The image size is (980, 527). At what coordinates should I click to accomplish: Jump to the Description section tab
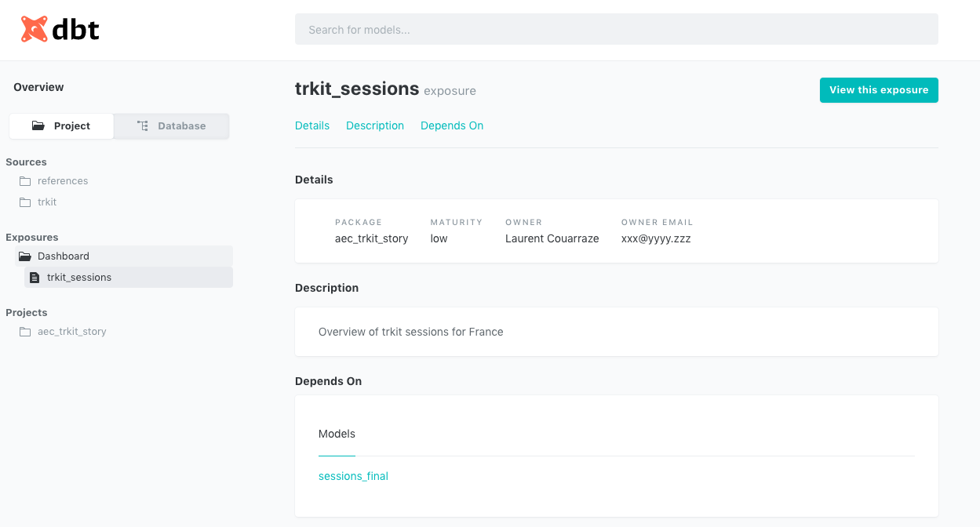pyautogui.click(x=375, y=125)
